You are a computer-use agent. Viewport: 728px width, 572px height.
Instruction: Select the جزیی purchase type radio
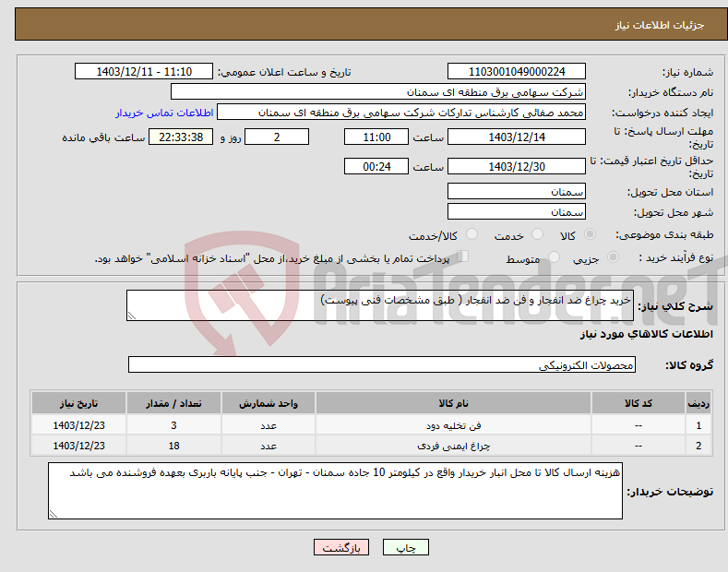coord(613,256)
